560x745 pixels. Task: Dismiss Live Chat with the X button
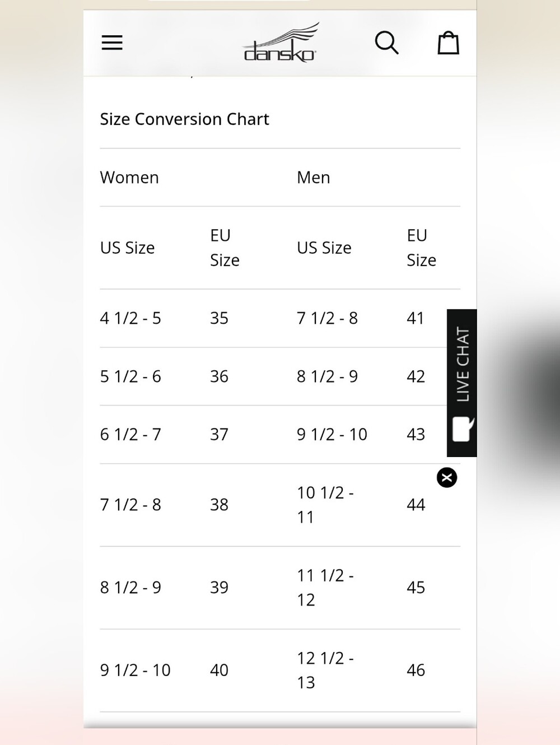[x=447, y=478]
